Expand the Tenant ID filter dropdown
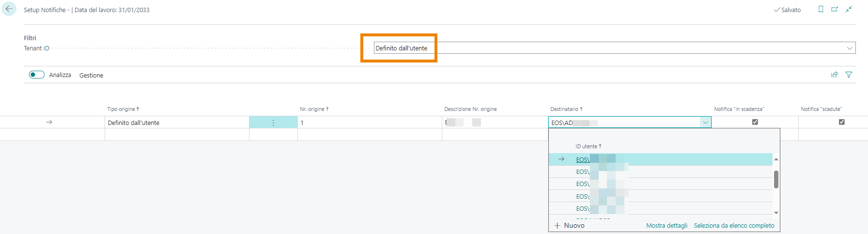Viewport: 868px width, 234px height. (849, 48)
